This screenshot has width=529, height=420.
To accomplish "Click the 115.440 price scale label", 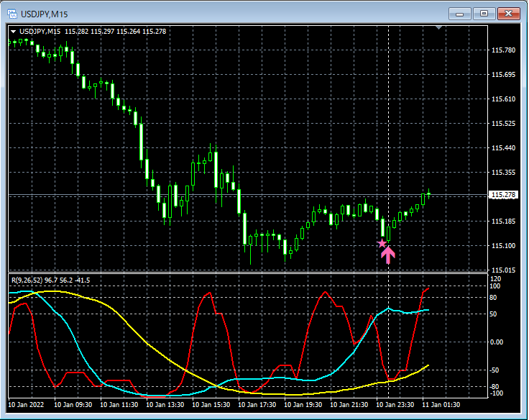I will [x=503, y=148].
